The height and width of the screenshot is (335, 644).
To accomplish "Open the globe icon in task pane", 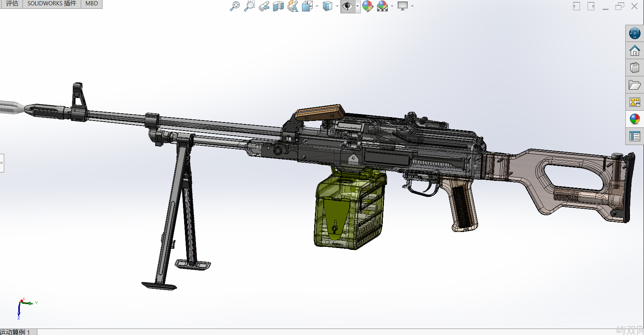I will click(635, 34).
